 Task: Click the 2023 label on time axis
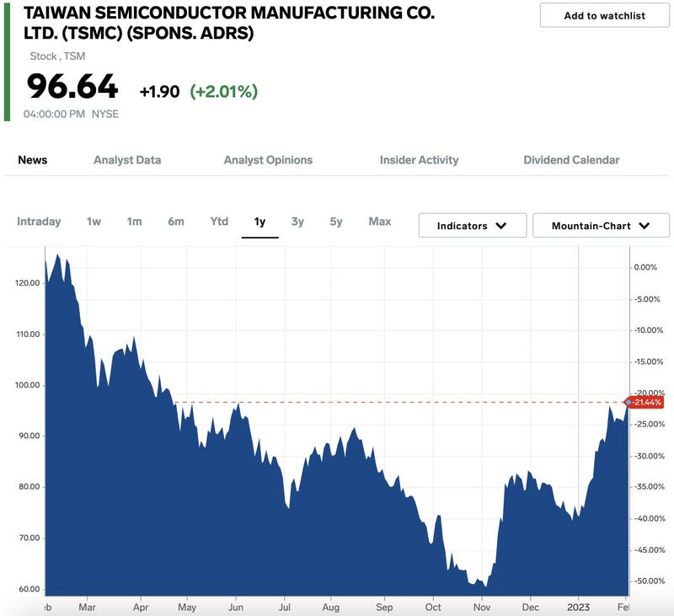tap(578, 607)
